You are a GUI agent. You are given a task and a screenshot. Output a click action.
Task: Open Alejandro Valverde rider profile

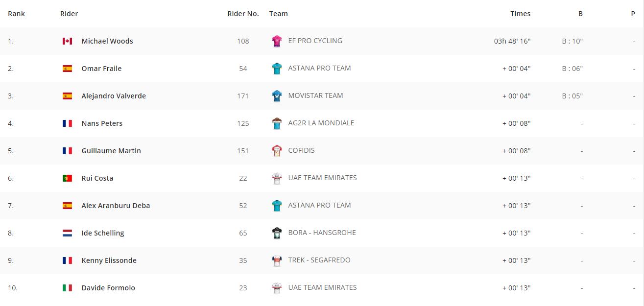114,96
